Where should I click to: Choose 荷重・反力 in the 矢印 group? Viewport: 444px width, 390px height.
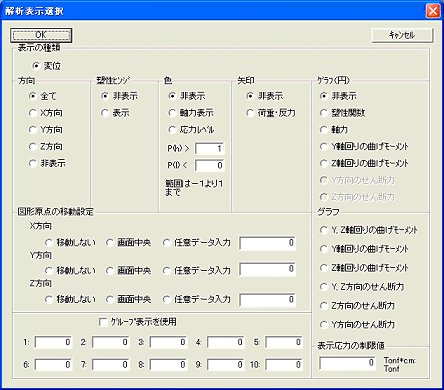[271, 113]
